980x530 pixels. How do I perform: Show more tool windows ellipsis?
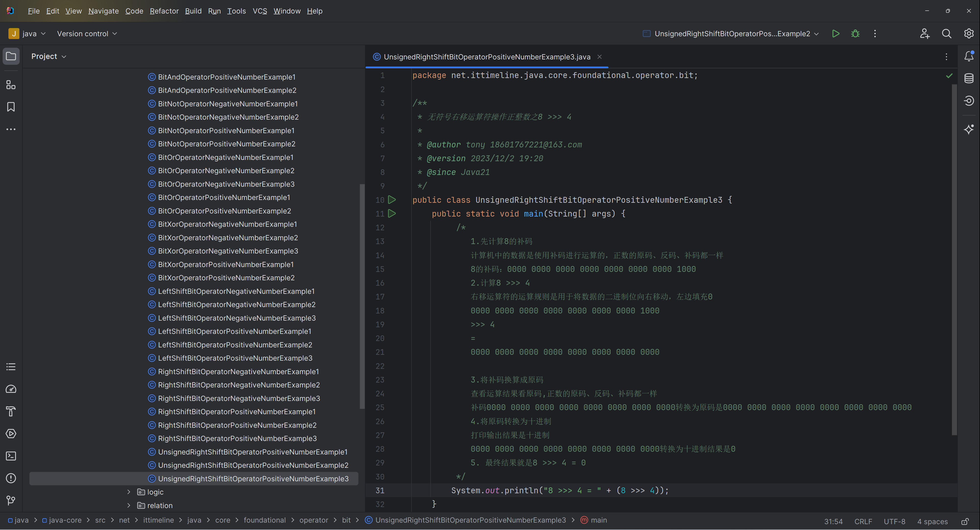tap(11, 129)
